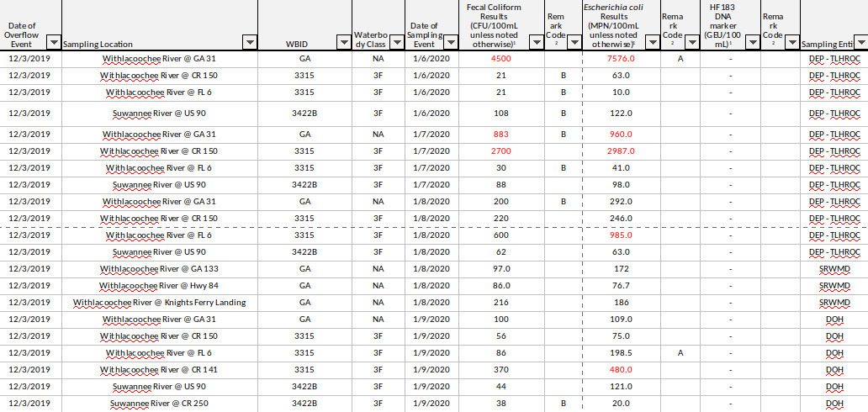The width and height of the screenshot is (868, 412).
Task: Select the Fecal Coliform value 62
Action: [501, 252]
